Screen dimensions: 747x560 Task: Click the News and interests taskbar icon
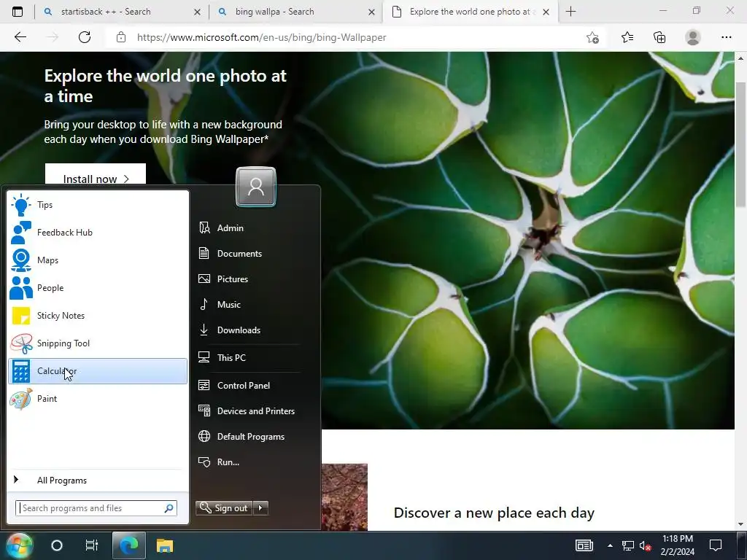click(x=584, y=545)
